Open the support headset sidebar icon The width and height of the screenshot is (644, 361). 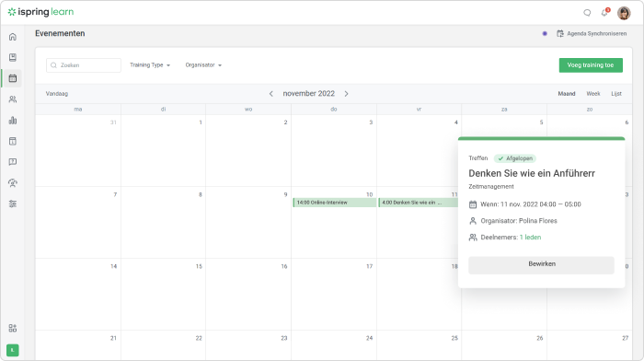point(13,183)
